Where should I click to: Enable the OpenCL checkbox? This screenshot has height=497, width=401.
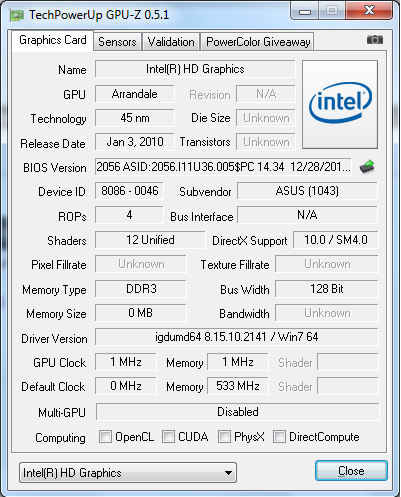coord(105,436)
